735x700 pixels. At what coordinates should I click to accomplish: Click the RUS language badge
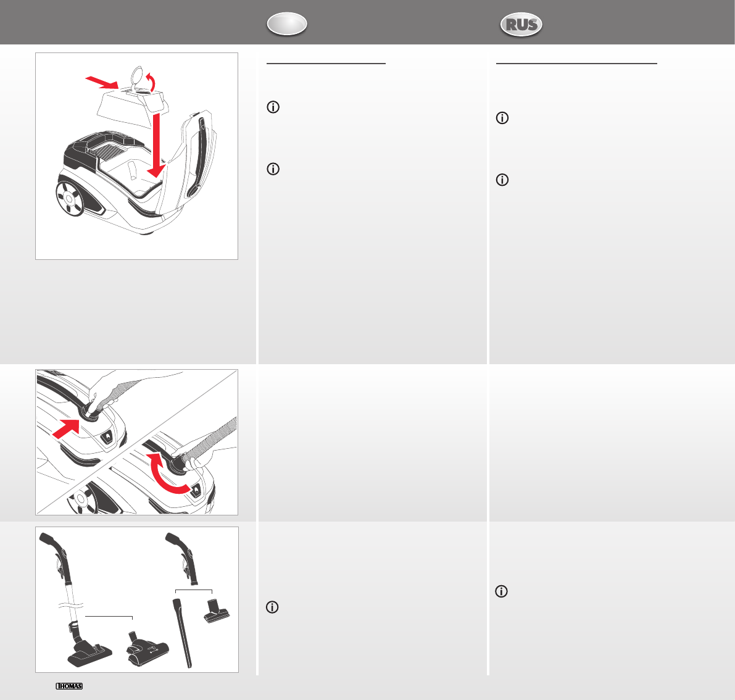(521, 24)
